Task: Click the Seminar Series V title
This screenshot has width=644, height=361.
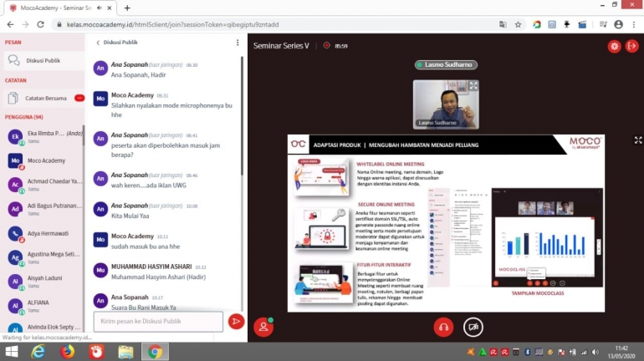Action: point(281,46)
